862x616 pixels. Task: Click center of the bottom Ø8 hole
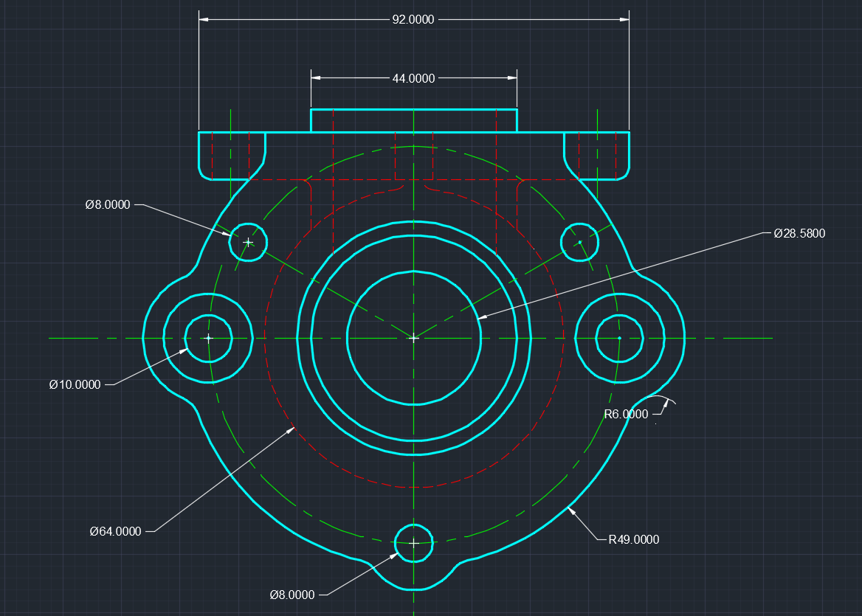414,543
